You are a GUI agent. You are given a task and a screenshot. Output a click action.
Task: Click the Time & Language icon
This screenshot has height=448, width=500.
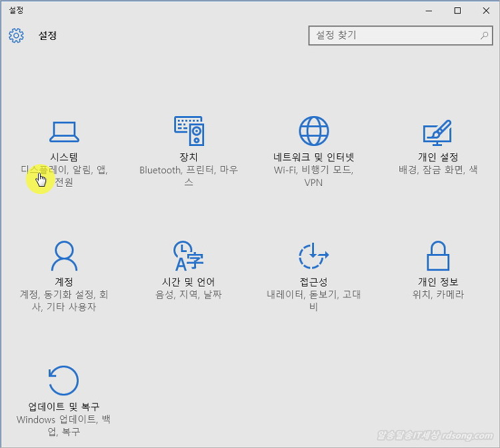pyautogui.click(x=188, y=256)
